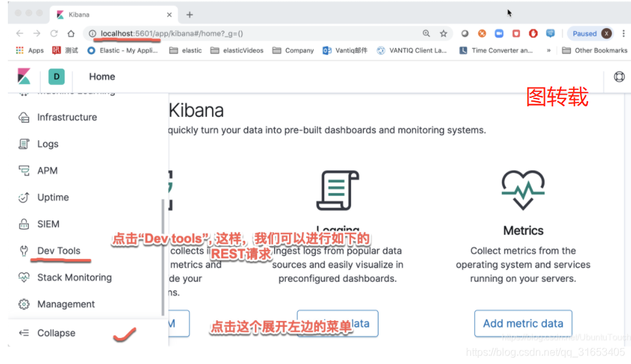Open the Uptime menu item
Screen dimensions: 631x364
(53, 198)
